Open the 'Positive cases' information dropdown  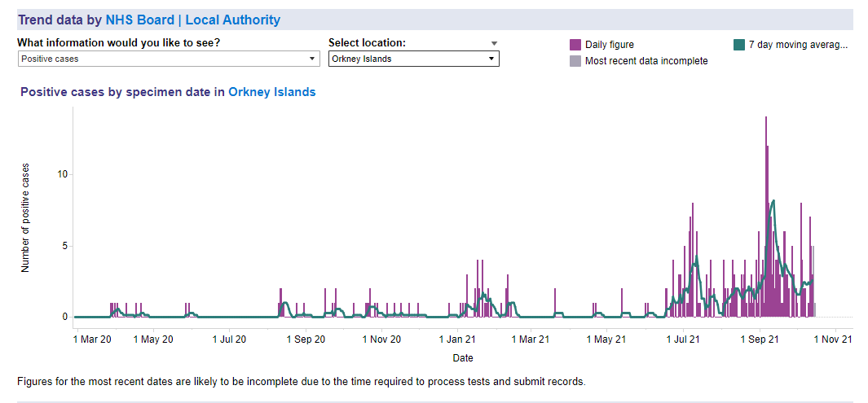(x=169, y=59)
